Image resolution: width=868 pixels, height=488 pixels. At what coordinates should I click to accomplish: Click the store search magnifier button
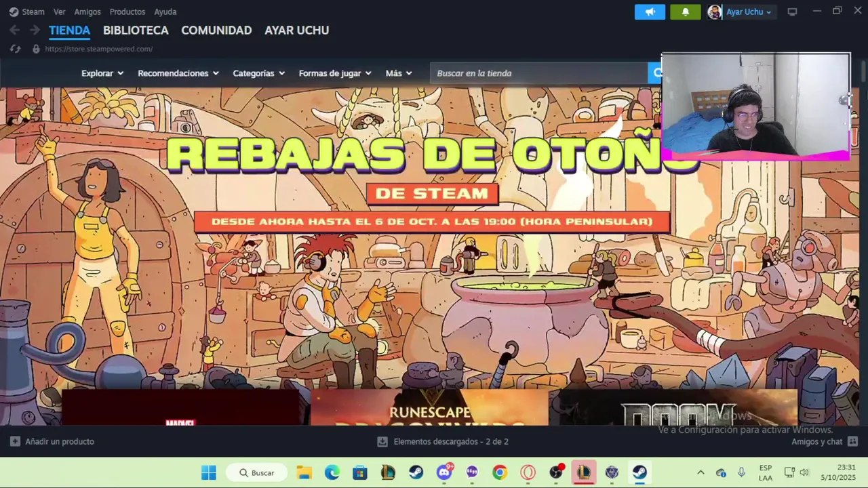pos(655,73)
